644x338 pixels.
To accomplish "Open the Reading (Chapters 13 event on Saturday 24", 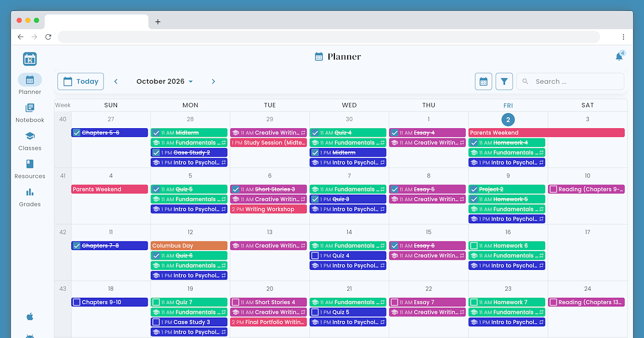I will [x=586, y=302].
